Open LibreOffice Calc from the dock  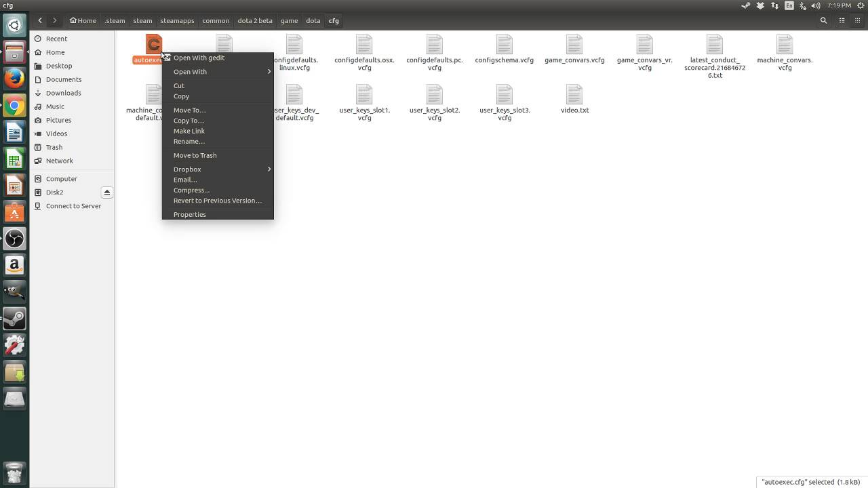pos(14,159)
